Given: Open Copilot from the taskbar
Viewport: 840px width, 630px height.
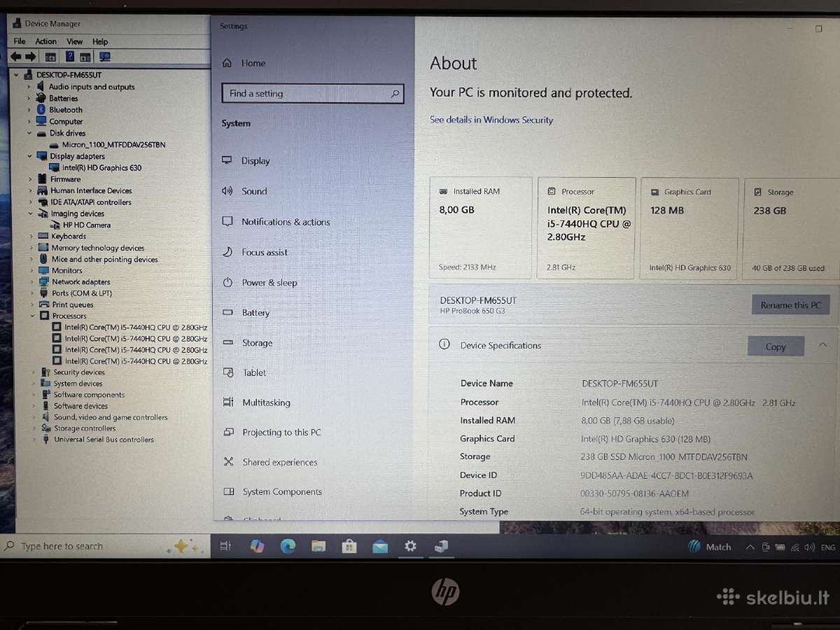Looking at the screenshot, I should coord(257,547).
